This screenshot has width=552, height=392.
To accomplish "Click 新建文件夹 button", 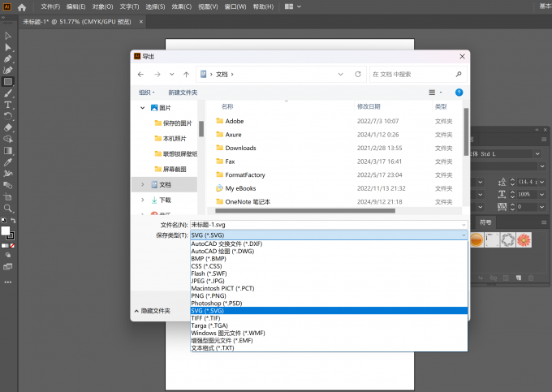I will coord(183,93).
